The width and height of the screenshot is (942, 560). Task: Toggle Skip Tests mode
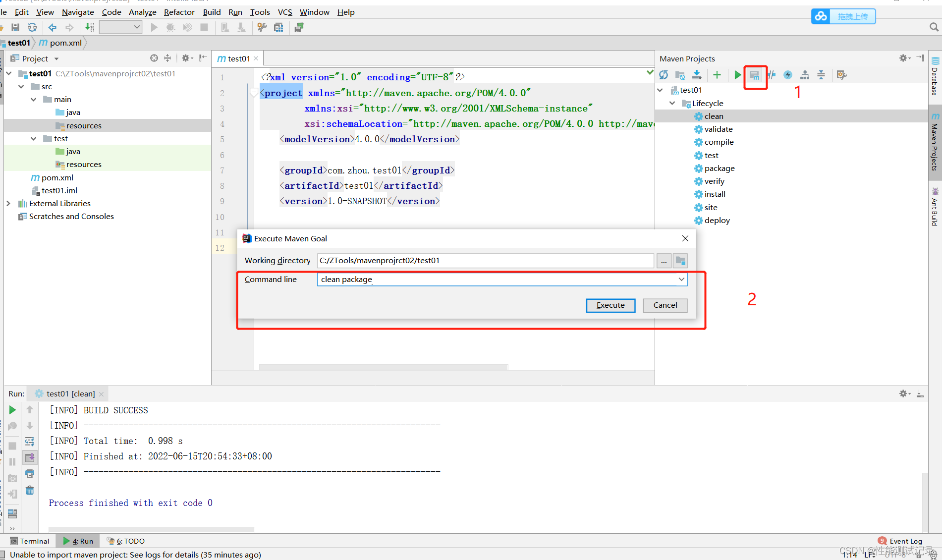pos(771,75)
